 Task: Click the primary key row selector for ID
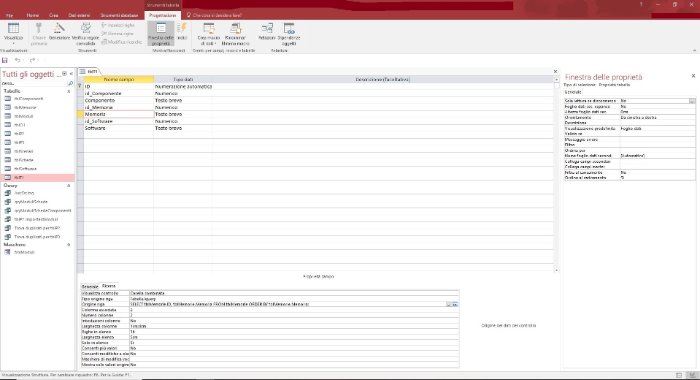[x=80, y=87]
